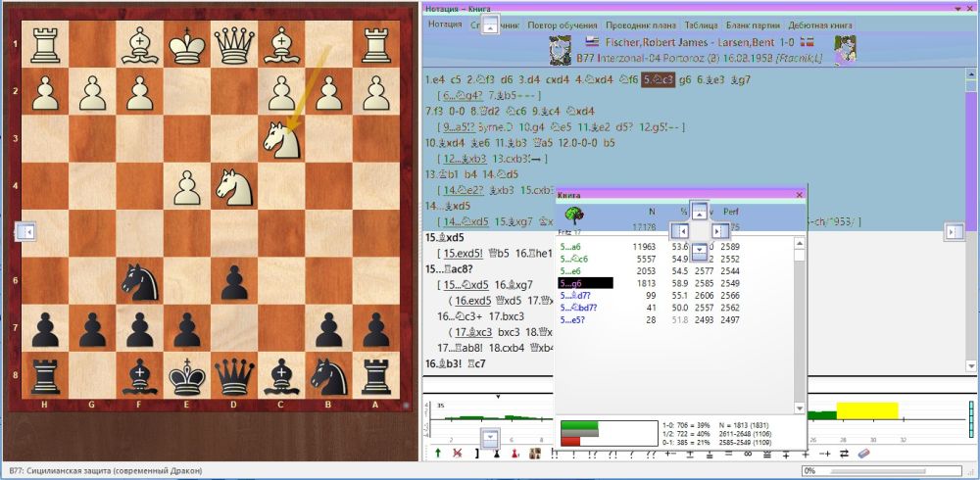
Task: Click the progress bar showing 0%
Action: click(x=884, y=470)
